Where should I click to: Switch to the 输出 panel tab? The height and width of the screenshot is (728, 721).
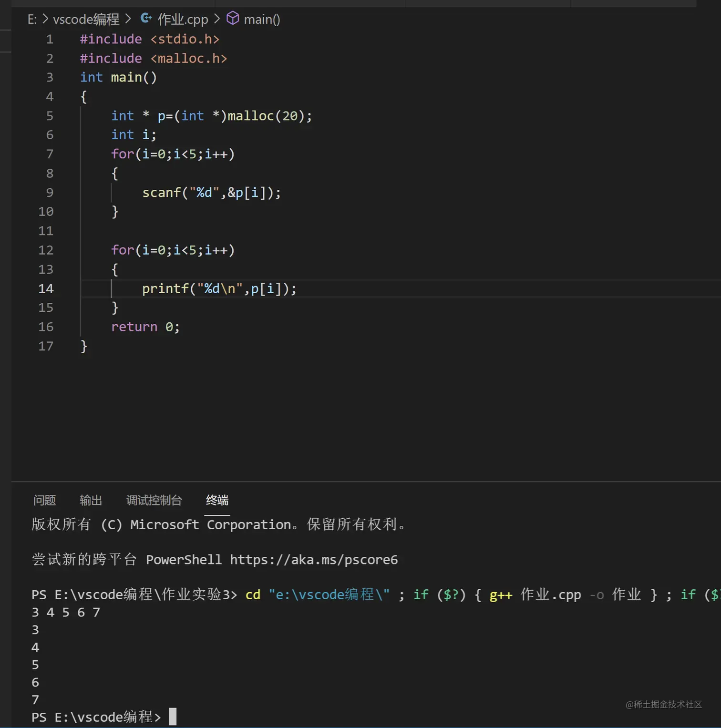91,500
